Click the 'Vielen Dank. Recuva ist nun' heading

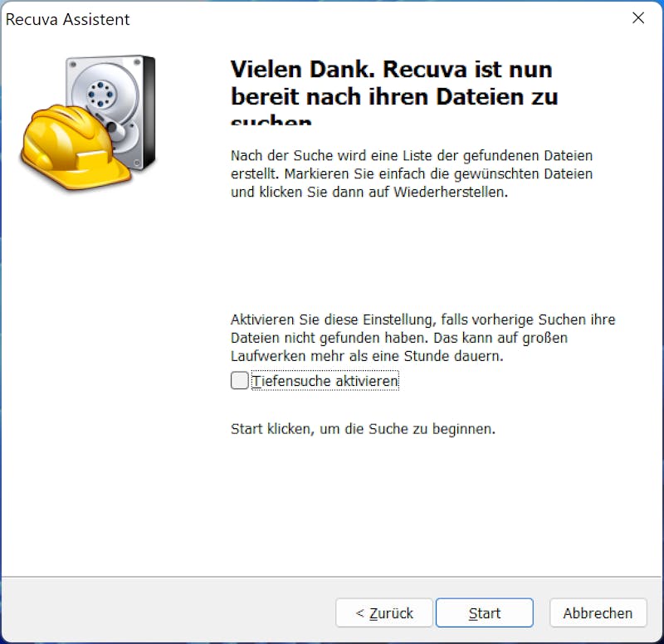391,69
